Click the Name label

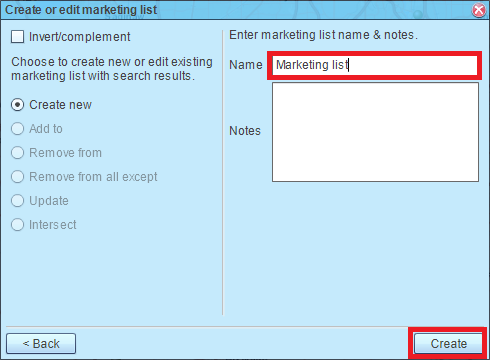(246, 65)
